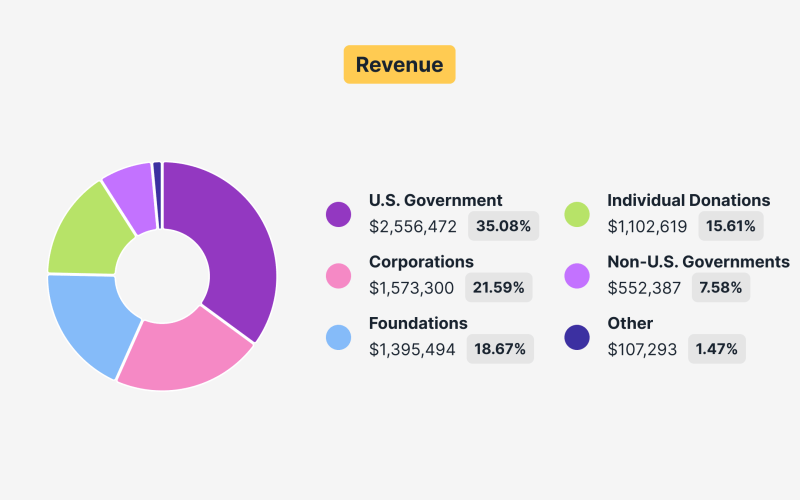Click the 35.08% percentage badge
Screen dimensions: 800x500
pos(503,226)
